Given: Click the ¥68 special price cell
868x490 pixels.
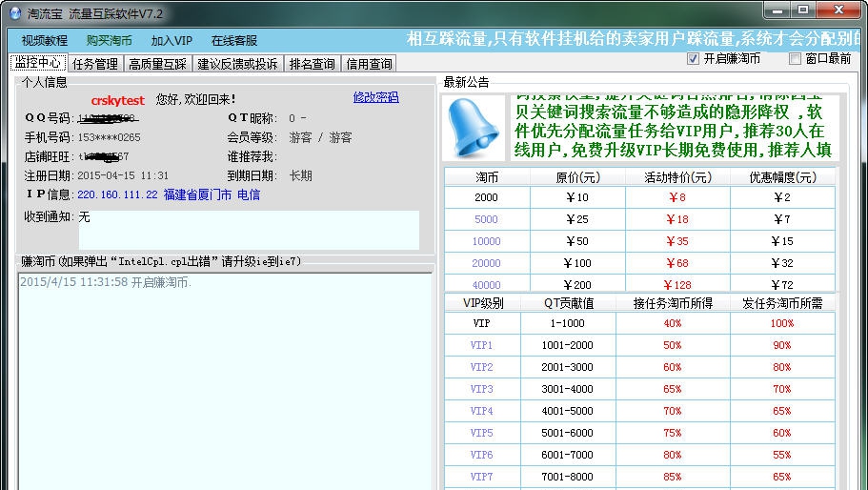Looking at the screenshot, I should coord(677,263).
